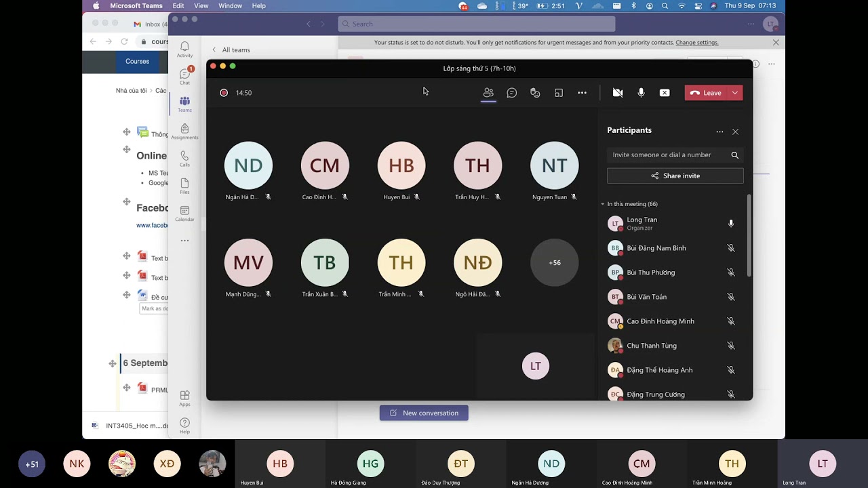Screen dimensions: 868x488
Task: Open Help in the Teams sidebar
Action: pos(184,426)
